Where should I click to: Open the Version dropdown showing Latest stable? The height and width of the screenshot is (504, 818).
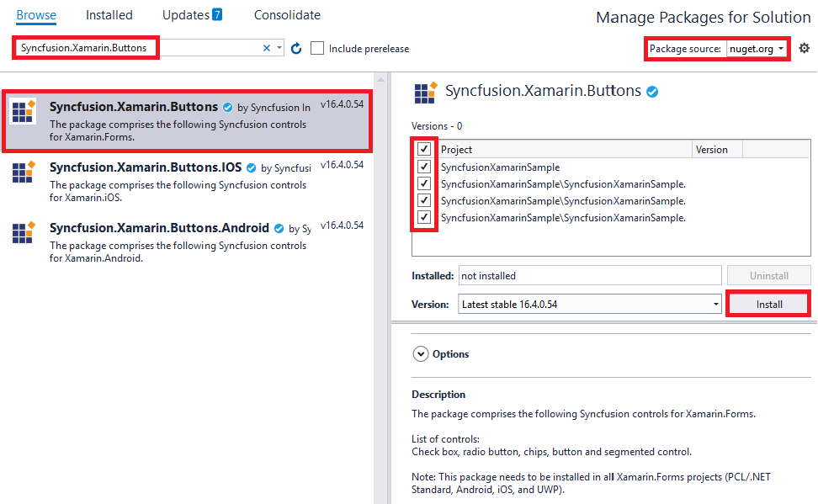(590, 305)
